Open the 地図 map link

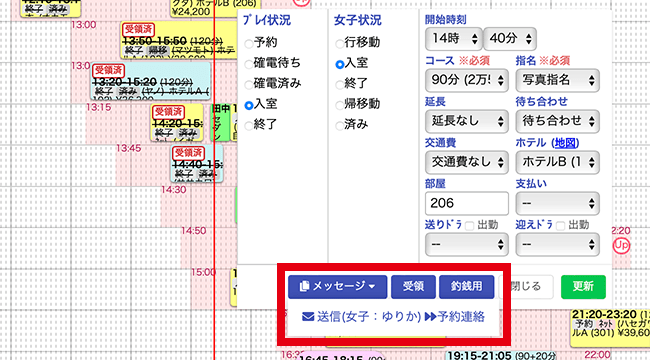click(x=566, y=143)
